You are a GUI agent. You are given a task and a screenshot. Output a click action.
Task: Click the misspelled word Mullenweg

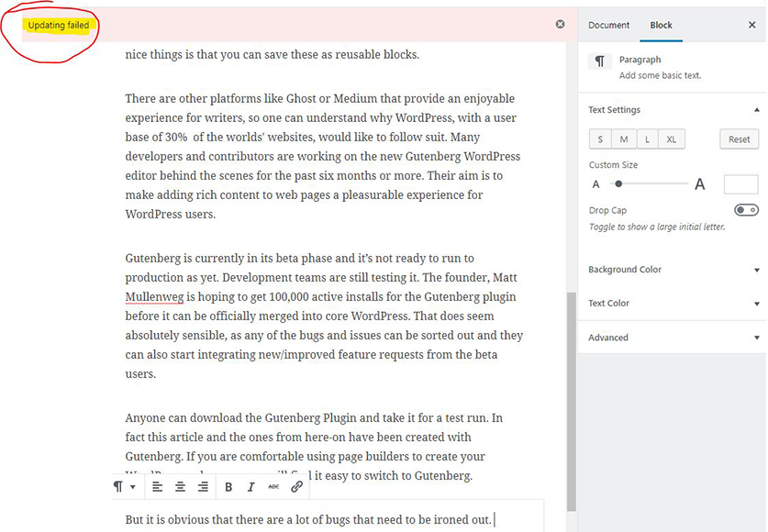coord(154,297)
